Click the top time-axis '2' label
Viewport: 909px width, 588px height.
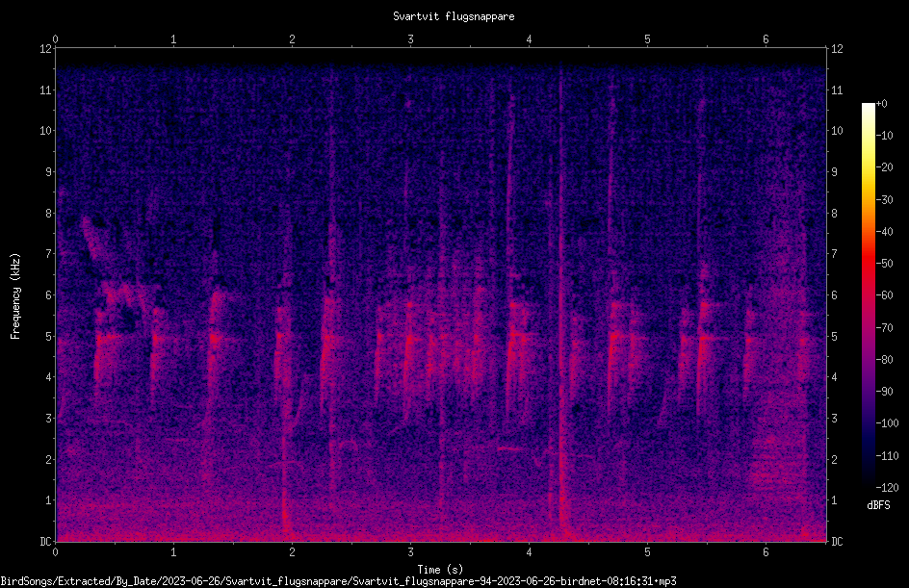pyautogui.click(x=292, y=39)
